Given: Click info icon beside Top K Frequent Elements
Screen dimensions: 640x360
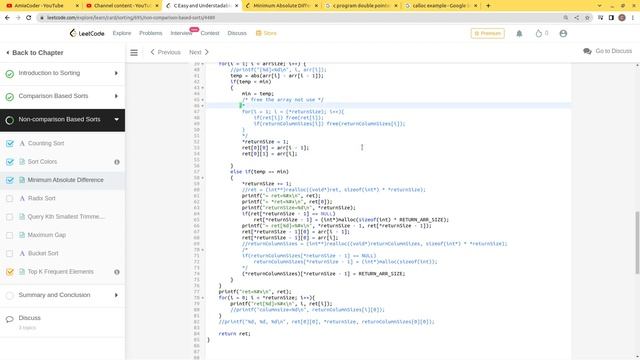Looking at the screenshot, I should coord(117,272).
